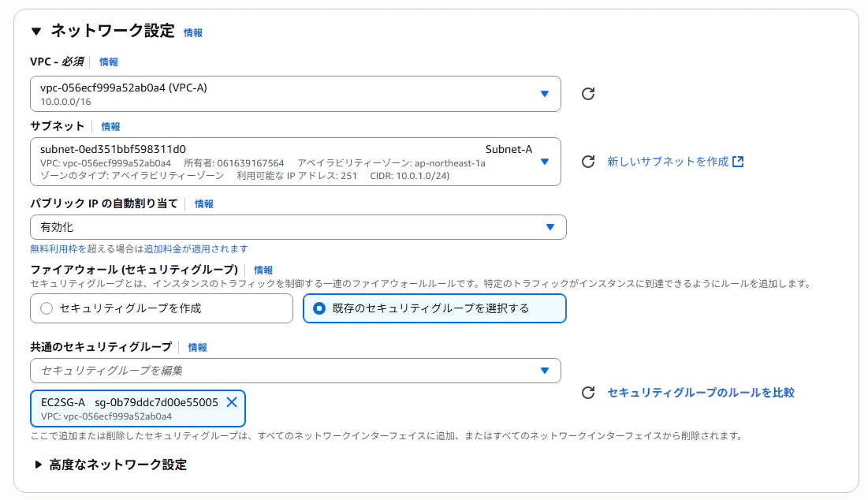Open 共通のセキュリティグループ dropdown

coord(296,371)
